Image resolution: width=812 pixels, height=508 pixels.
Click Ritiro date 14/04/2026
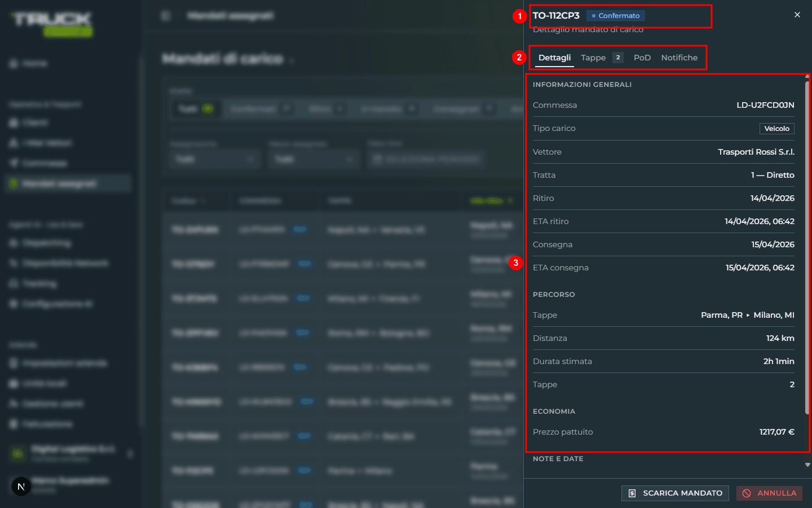[773, 198]
